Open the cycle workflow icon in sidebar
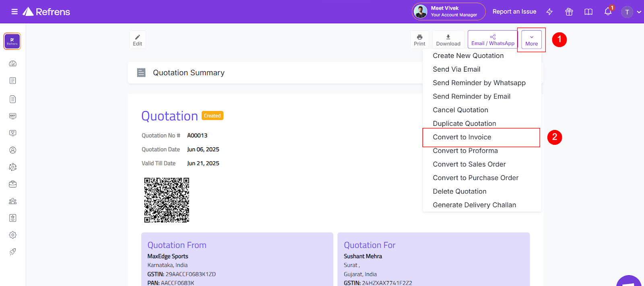644x286 pixels. click(13, 167)
